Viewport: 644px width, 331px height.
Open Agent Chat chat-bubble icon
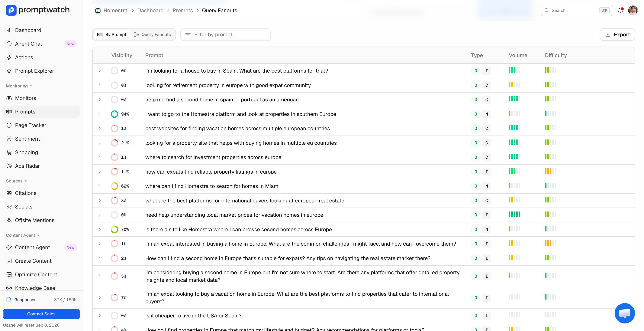[x=9, y=44]
